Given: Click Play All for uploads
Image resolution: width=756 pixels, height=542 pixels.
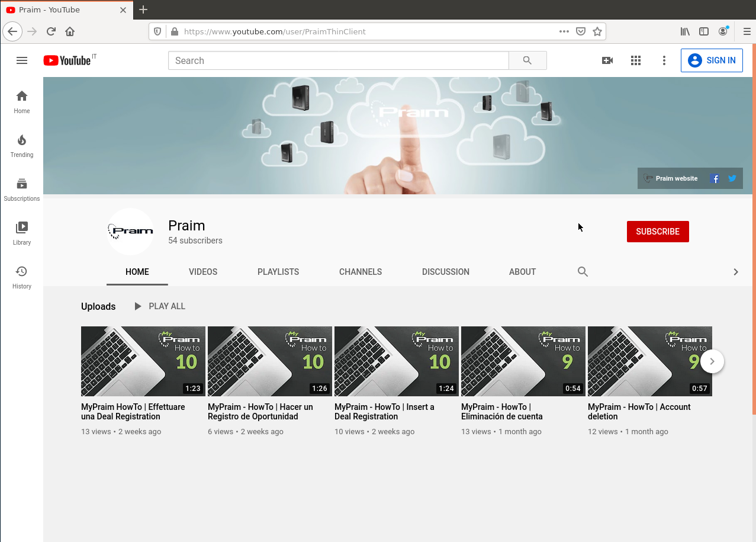Looking at the screenshot, I should (160, 306).
